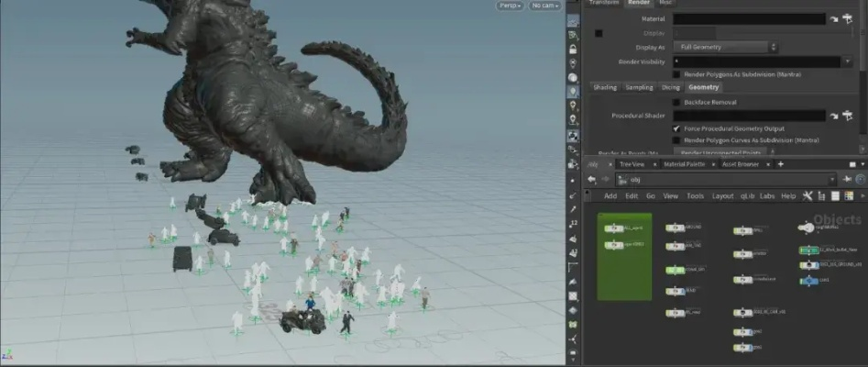This screenshot has height=367, width=868.
Task: Click the colorful grid icon in network toolbar
Action: click(850, 195)
